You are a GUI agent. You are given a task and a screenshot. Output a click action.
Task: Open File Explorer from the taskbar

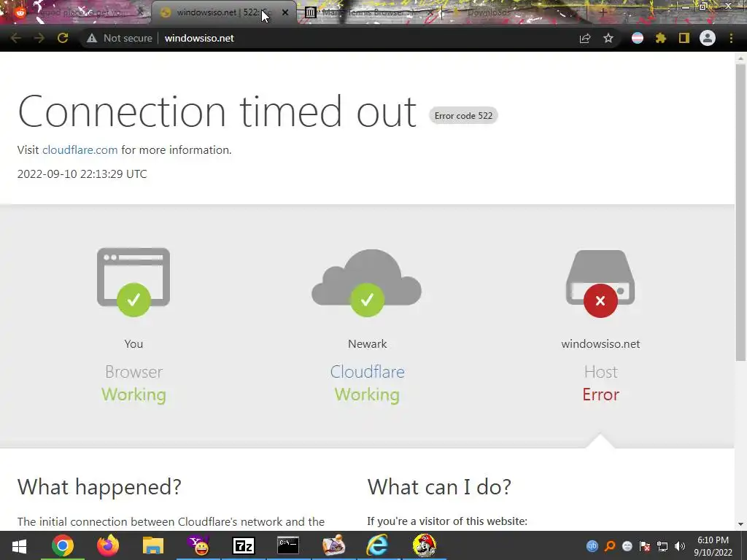click(153, 545)
